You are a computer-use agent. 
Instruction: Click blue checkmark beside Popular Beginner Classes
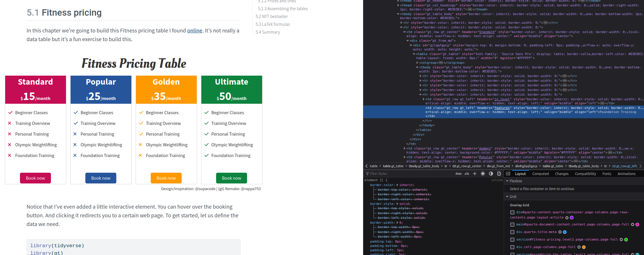(76, 112)
